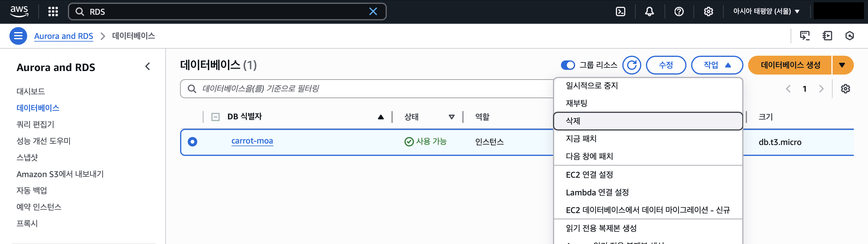Click the 역할 column header
Image resolution: width=868 pixels, height=244 pixels.
pos(482,117)
